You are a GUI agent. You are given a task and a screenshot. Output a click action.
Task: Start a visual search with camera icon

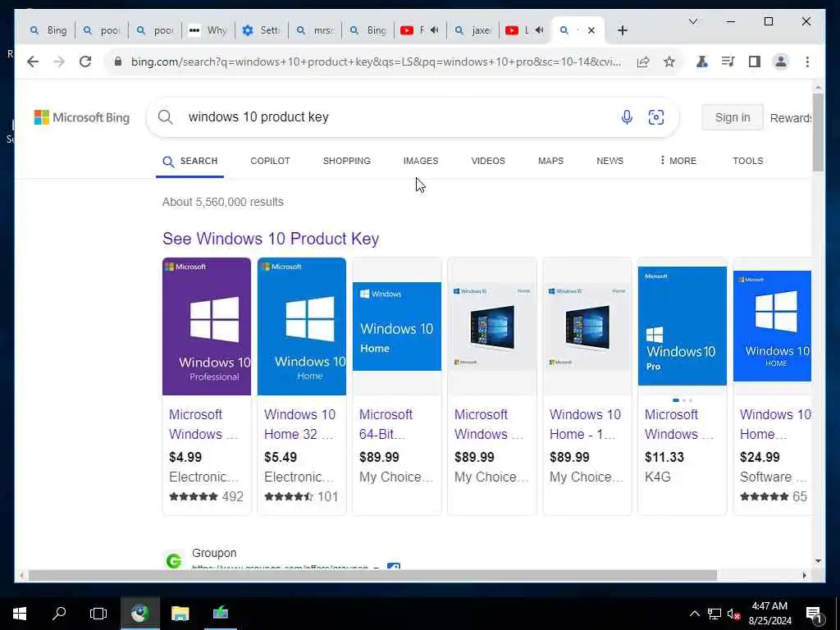[x=656, y=116]
